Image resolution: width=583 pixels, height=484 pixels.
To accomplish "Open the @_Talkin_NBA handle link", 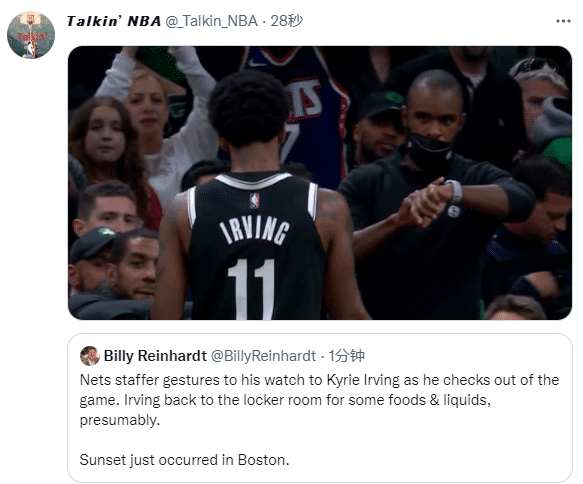I will [x=211, y=21].
